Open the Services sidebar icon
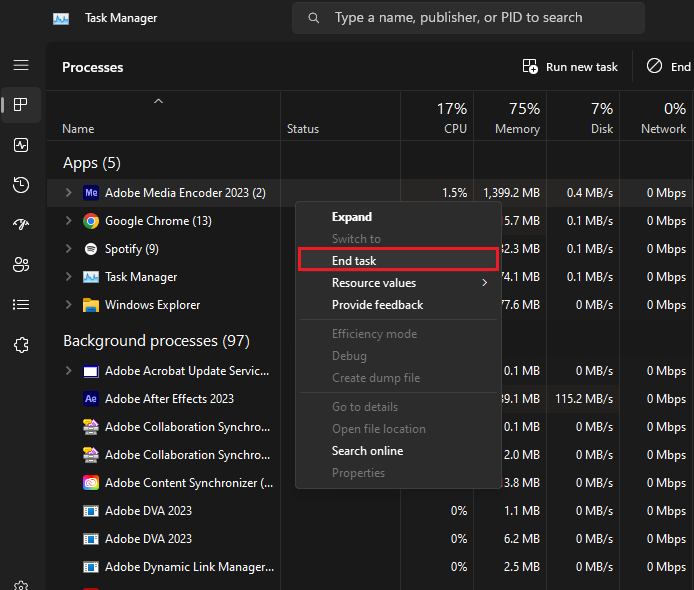The image size is (694, 590). click(x=21, y=345)
